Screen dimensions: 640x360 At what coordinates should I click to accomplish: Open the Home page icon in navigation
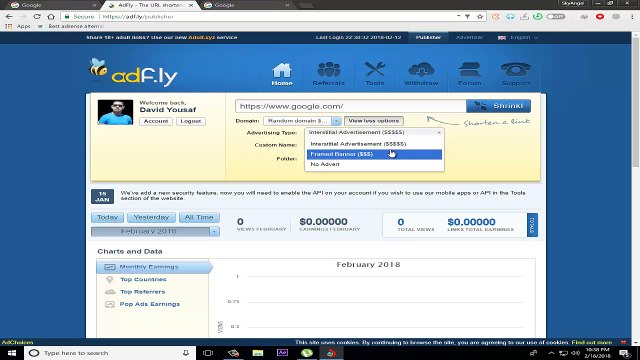tap(282, 74)
